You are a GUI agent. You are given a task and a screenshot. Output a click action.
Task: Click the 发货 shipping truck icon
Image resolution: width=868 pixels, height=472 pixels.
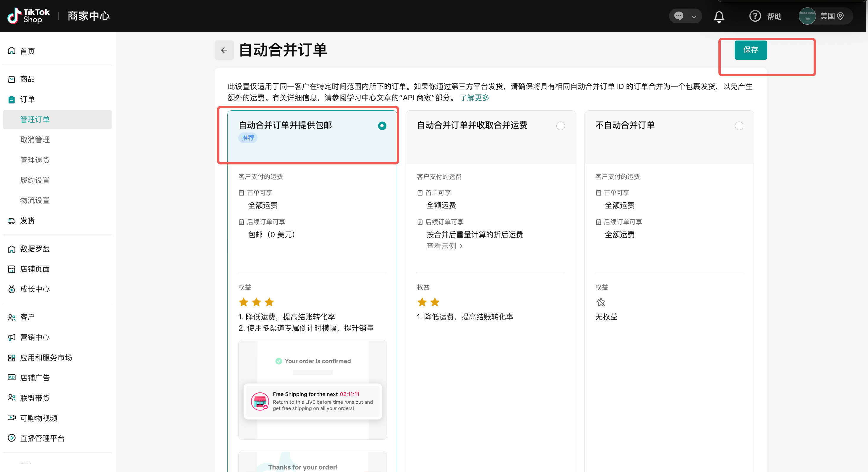12,221
